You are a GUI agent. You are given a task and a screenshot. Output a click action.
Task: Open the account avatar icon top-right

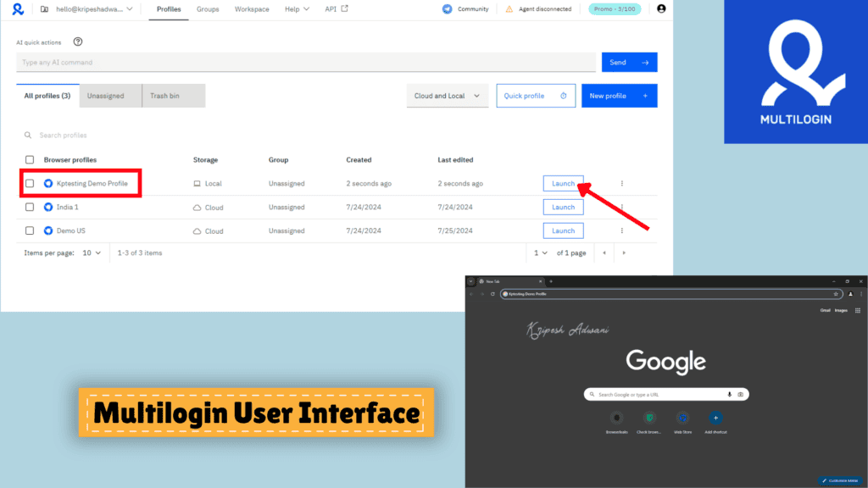click(659, 9)
